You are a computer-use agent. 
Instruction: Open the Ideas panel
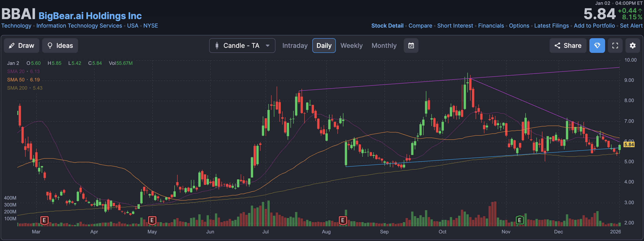click(60, 45)
